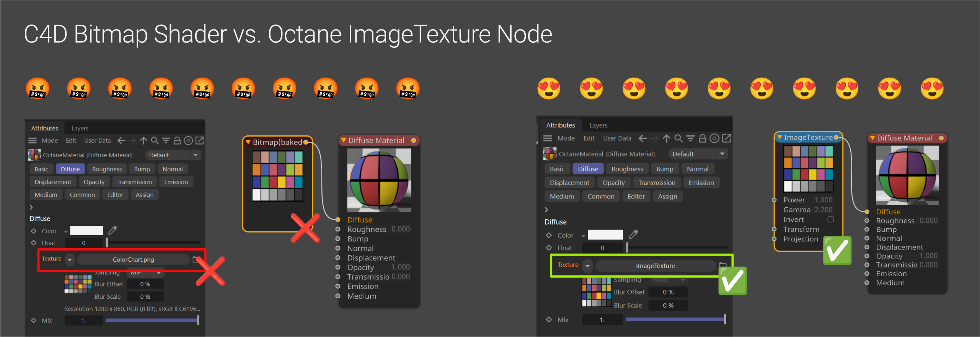Click the lock icon in the left Attributes toolbar
The image size is (980, 337).
pos(177,141)
